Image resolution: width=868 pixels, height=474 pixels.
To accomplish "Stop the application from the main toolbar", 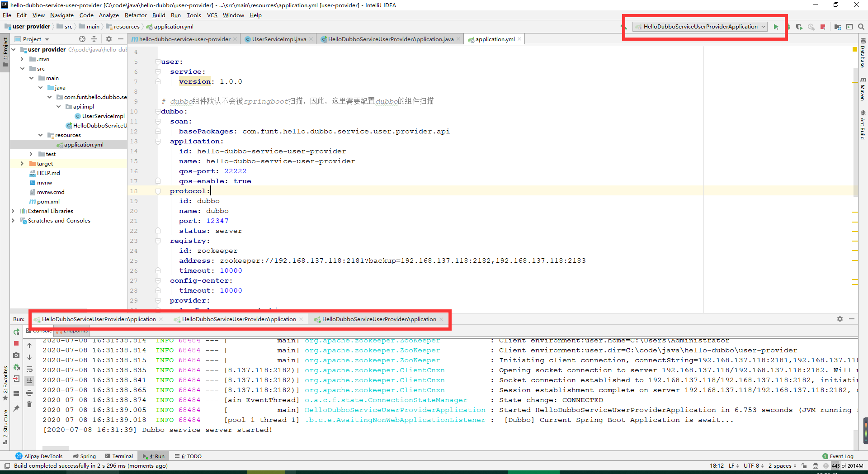I will (x=823, y=27).
